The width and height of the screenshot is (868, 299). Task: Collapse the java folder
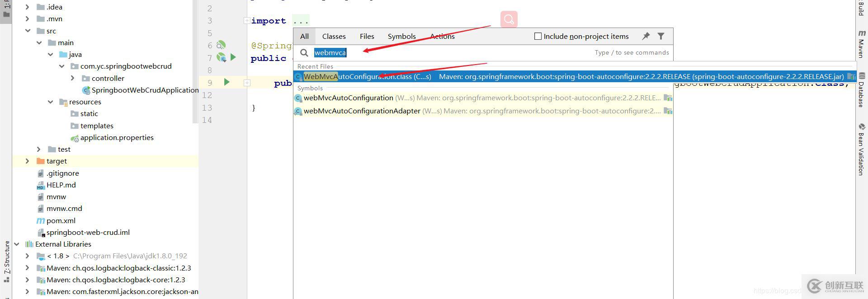point(50,54)
